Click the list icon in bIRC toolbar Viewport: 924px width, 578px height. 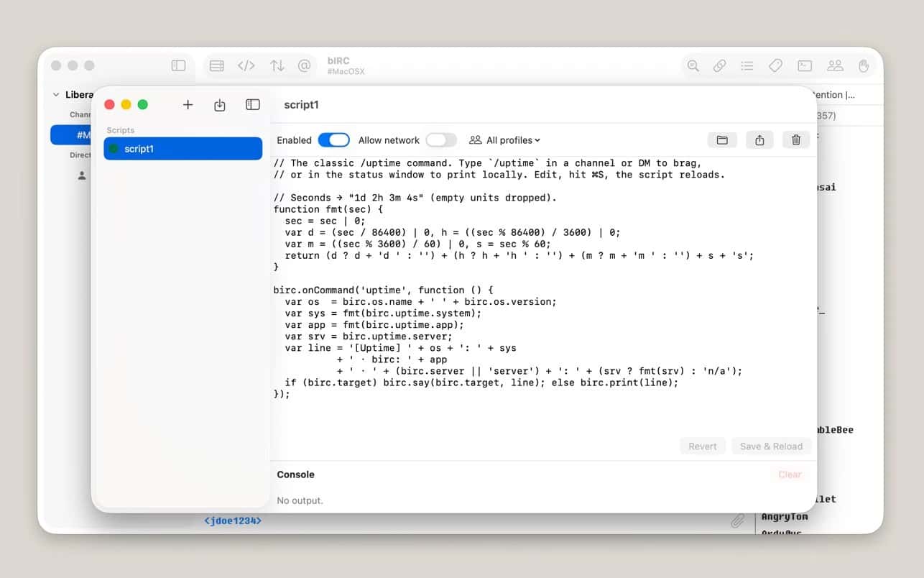click(747, 65)
